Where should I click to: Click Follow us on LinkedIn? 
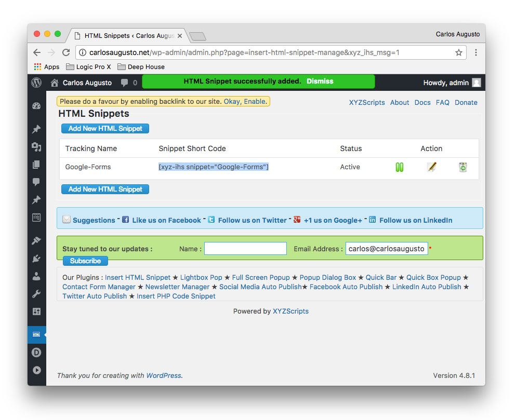click(x=416, y=220)
